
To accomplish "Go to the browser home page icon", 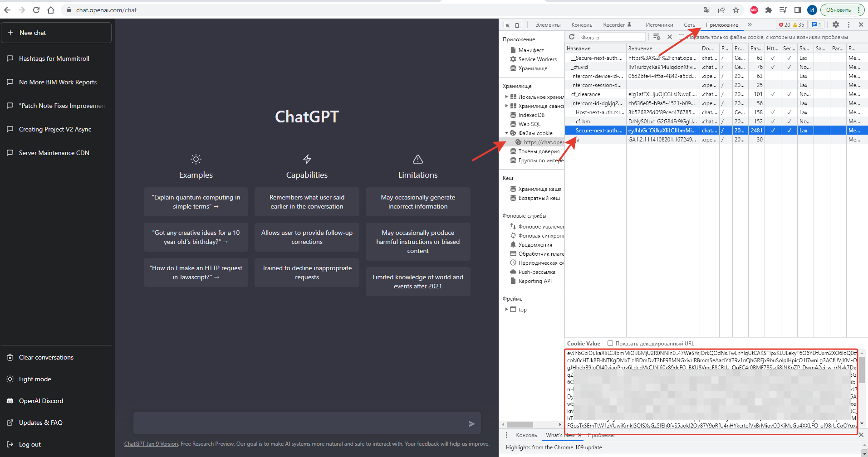I will 51,10.
